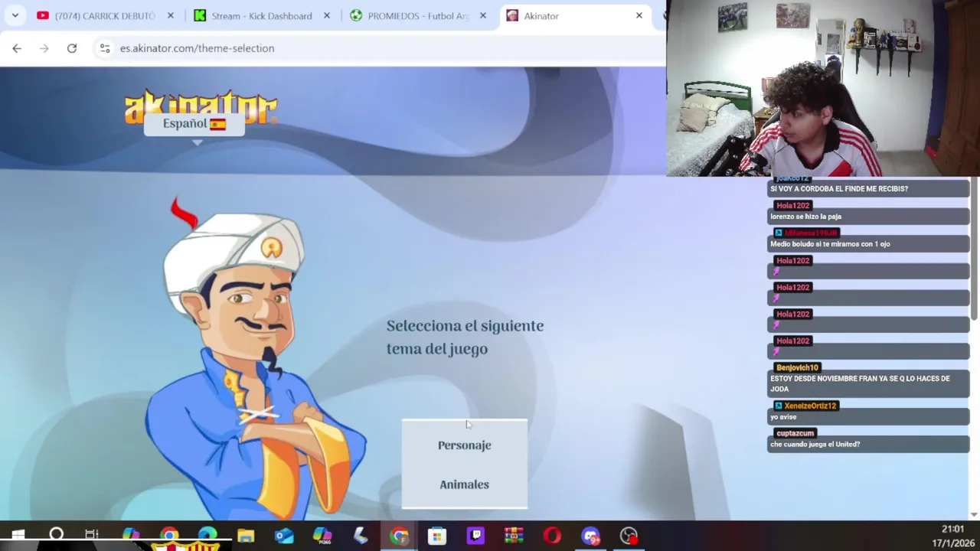980x551 pixels.
Task: Switch to the CARRICK DEBUTÓ YouTube tab
Action: pyautogui.click(x=104, y=15)
